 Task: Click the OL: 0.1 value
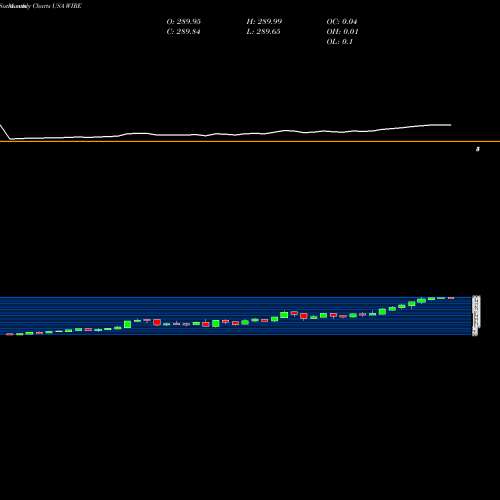coord(340,41)
